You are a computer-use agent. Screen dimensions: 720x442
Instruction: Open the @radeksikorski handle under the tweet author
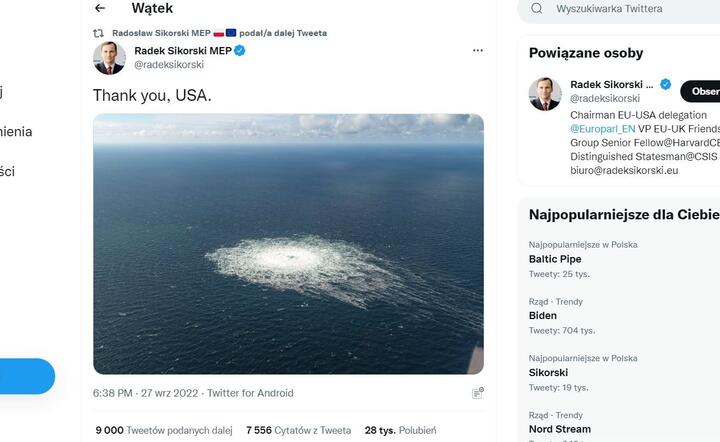[x=169, y=65]
